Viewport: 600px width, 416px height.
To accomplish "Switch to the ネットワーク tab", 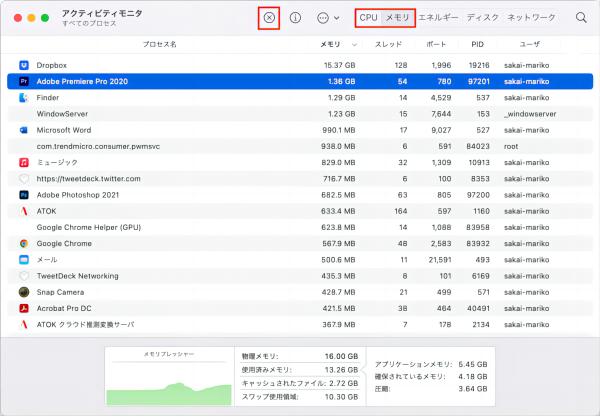I will tap(531, 18).
